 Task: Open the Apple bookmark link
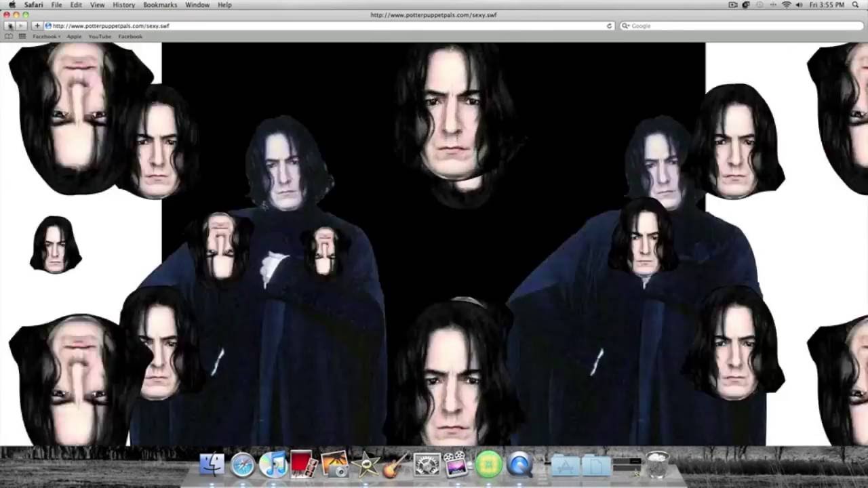pyautogui.click(x=74, y=37)
